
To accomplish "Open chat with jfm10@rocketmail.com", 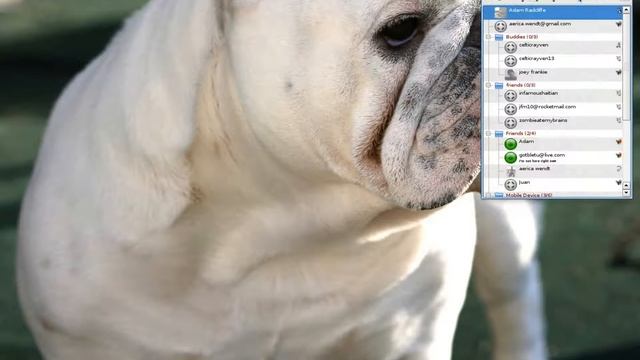I will (x=547, y=107).
